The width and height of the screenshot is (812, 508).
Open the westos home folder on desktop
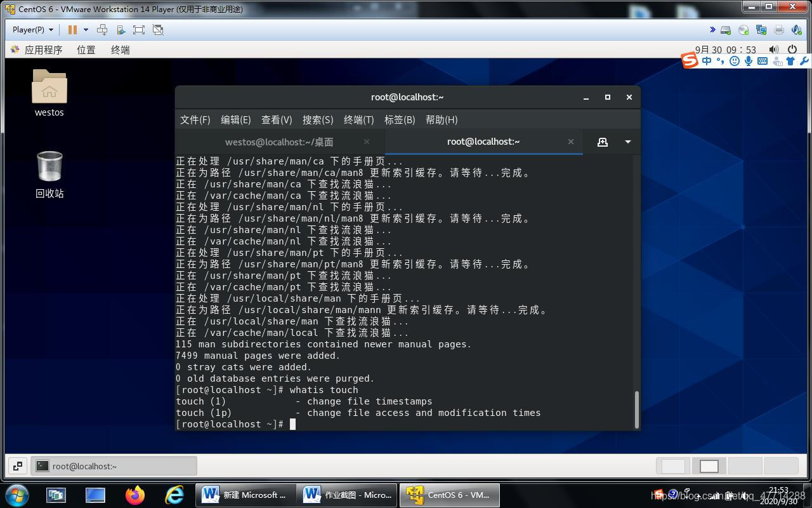coord(49,93)
